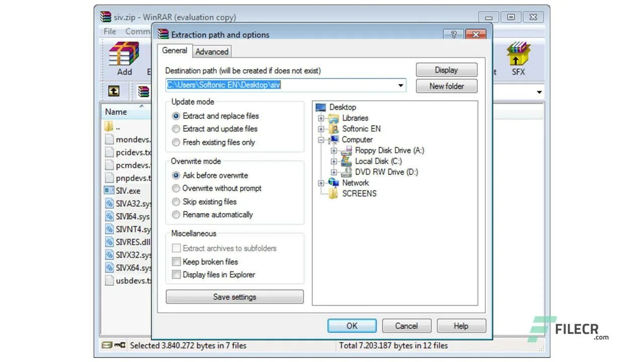Click the SIVX64.sys file icon
644x362 pixels.
(109, 267)
